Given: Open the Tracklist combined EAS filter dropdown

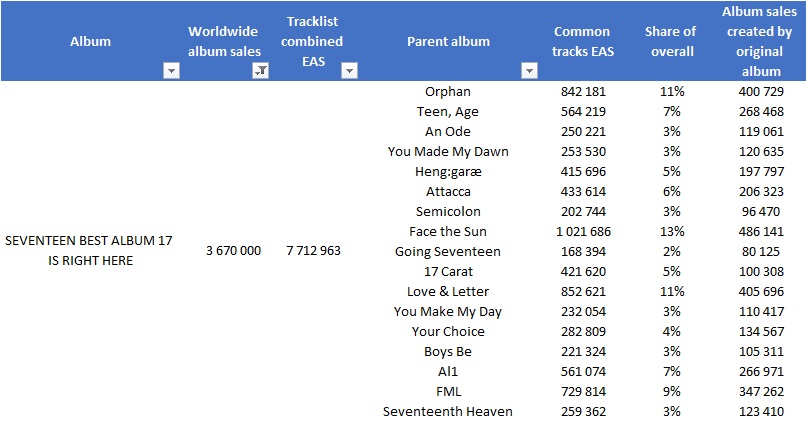Looking at the screenshot, I should tap(349, 71).
